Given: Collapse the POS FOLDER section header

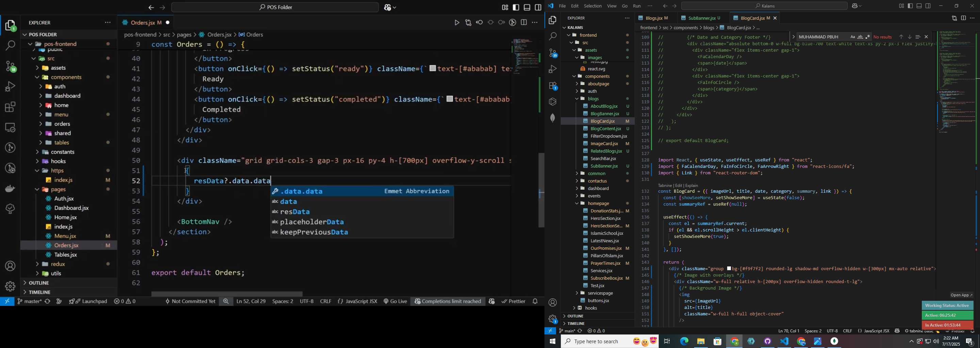Looking at the screenshot, I should (68, 35).
